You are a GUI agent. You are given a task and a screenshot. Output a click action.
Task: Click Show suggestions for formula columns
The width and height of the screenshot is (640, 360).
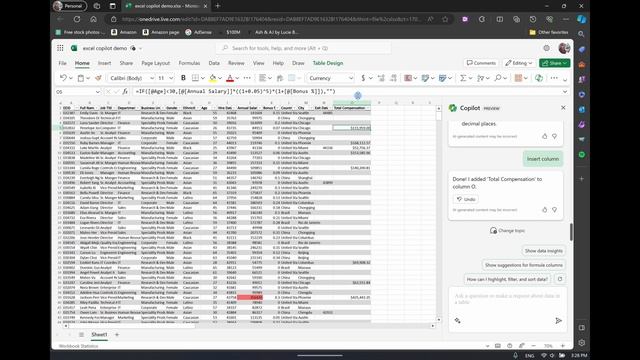524,265
